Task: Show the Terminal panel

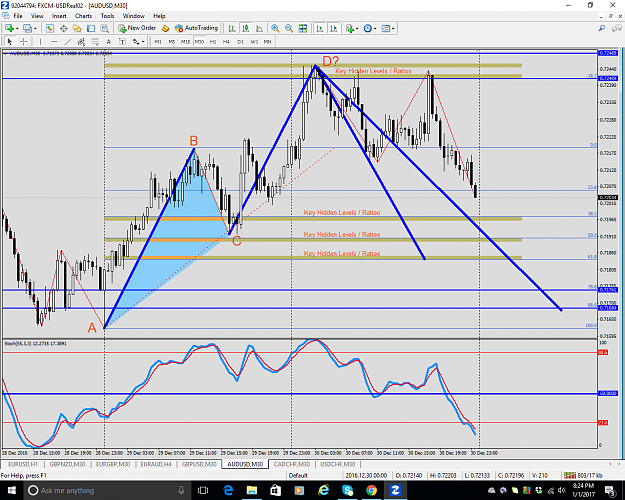Action: (91, 28)
